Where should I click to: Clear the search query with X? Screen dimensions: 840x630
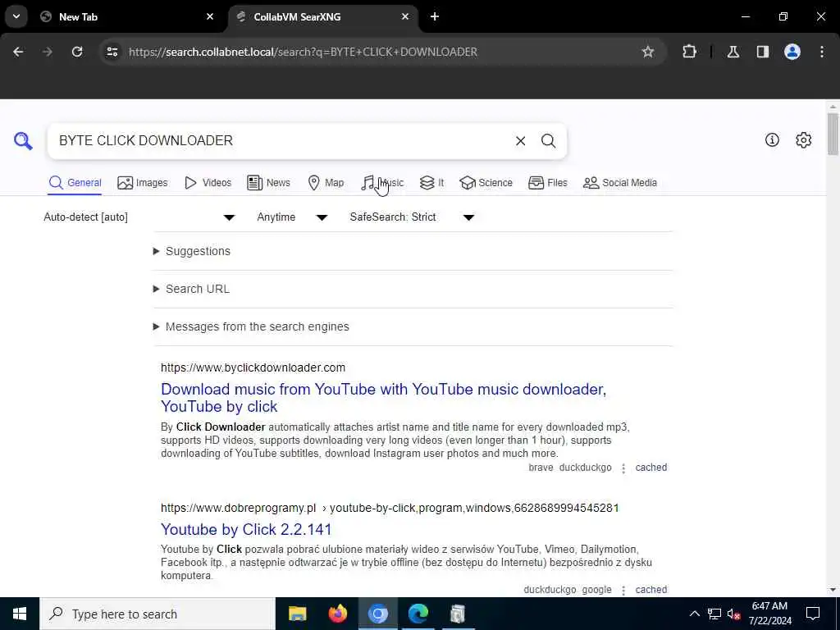point(520,141)
